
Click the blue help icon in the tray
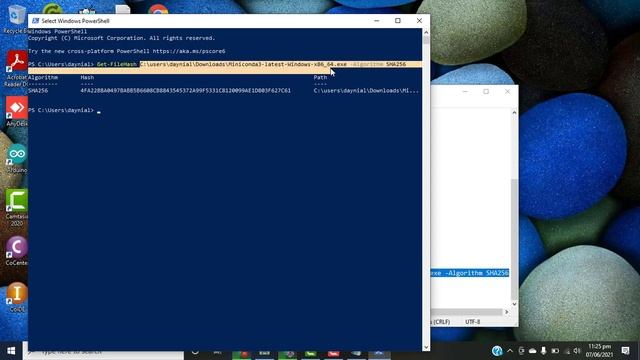tap(497, 351)
